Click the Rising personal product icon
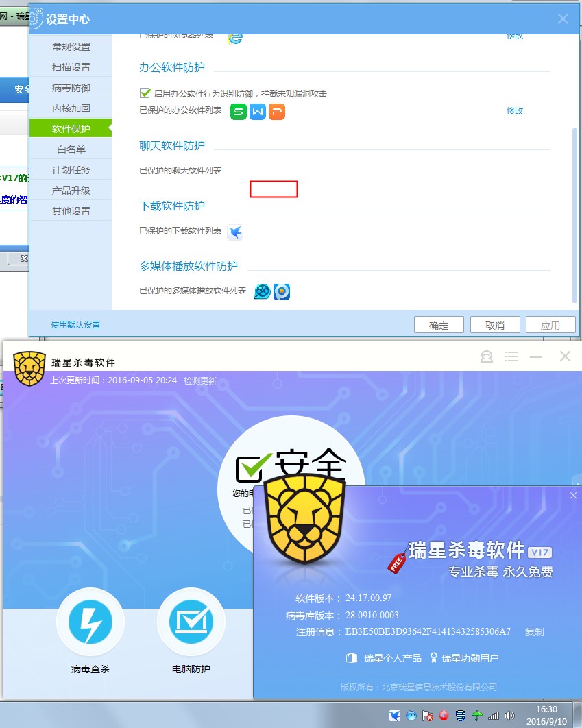The width and height of the screenshot is (582, 728). click(352, 658)
